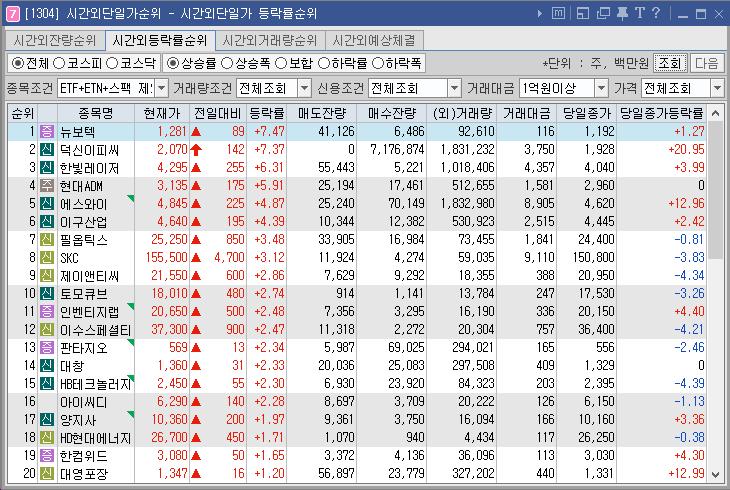Select the 상승률 radio button
The height and width of the screenshot is (490, 730).
pos(173,63)
